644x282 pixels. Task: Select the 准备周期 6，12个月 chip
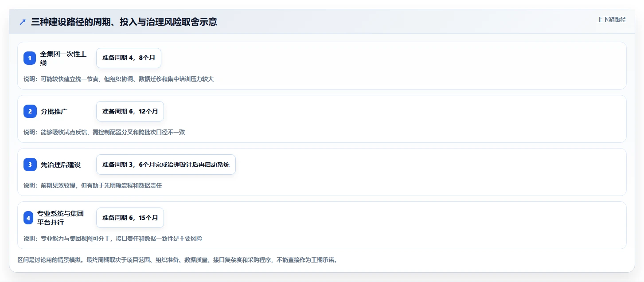click(x=130, y=111)
